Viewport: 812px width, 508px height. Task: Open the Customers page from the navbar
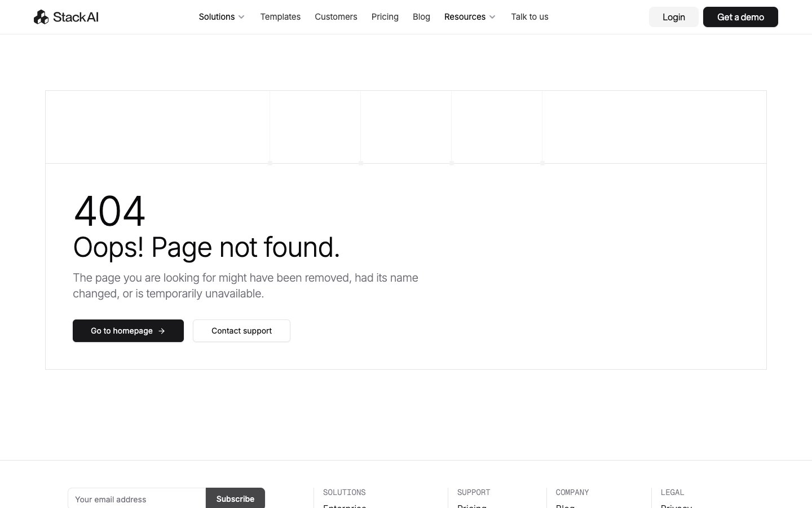tap(336, 17)
